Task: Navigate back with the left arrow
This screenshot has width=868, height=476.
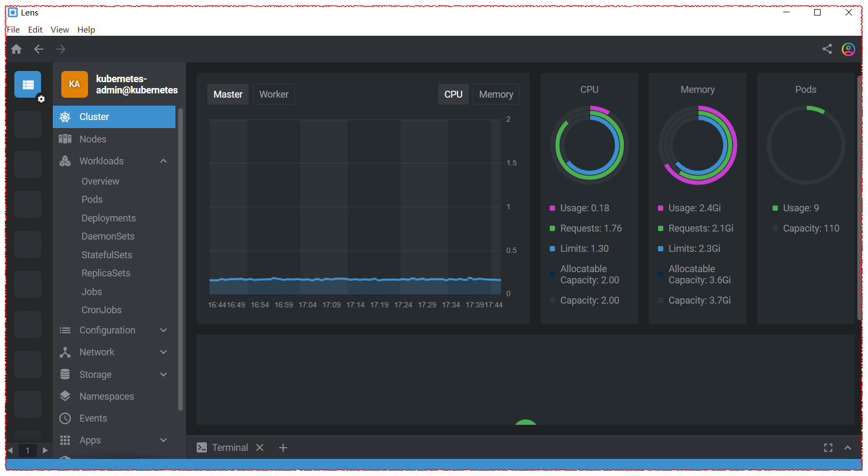Action: click(39, 49)
